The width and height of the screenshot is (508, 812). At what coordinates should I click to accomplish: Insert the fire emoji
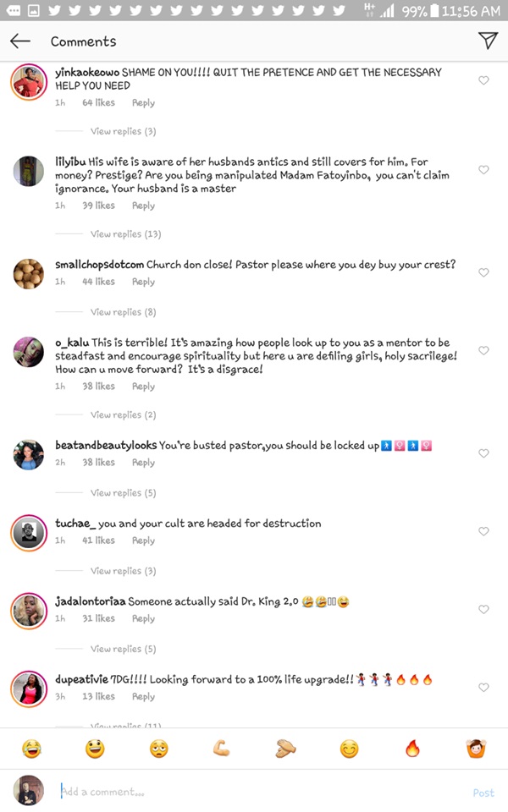[x=412, y=749]
